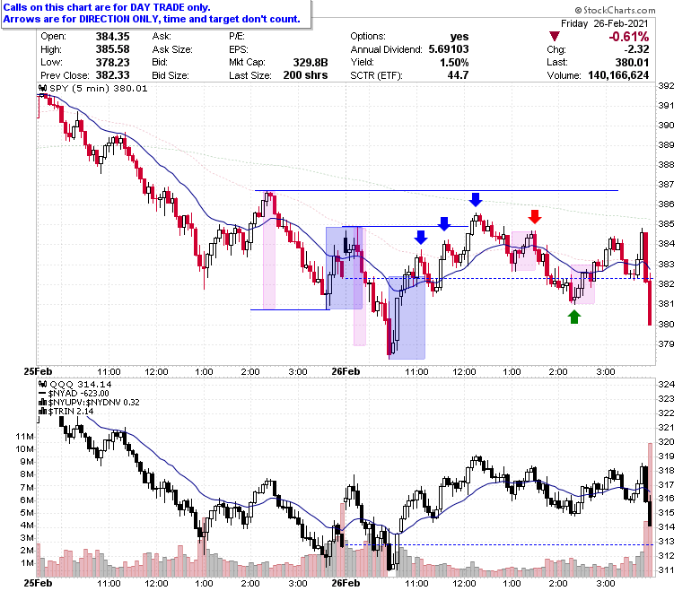Image resolution: width=700 pixels, height=591 pixels.
Task: Click the 'Bid Size:' label
Action: pos(171,75)
